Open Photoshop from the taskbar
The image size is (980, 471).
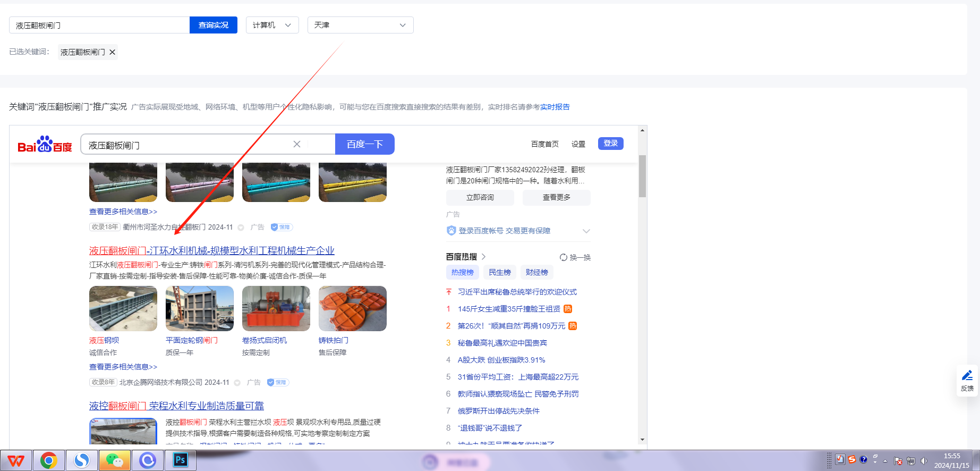pyautogui.click(x=181, y=460)
